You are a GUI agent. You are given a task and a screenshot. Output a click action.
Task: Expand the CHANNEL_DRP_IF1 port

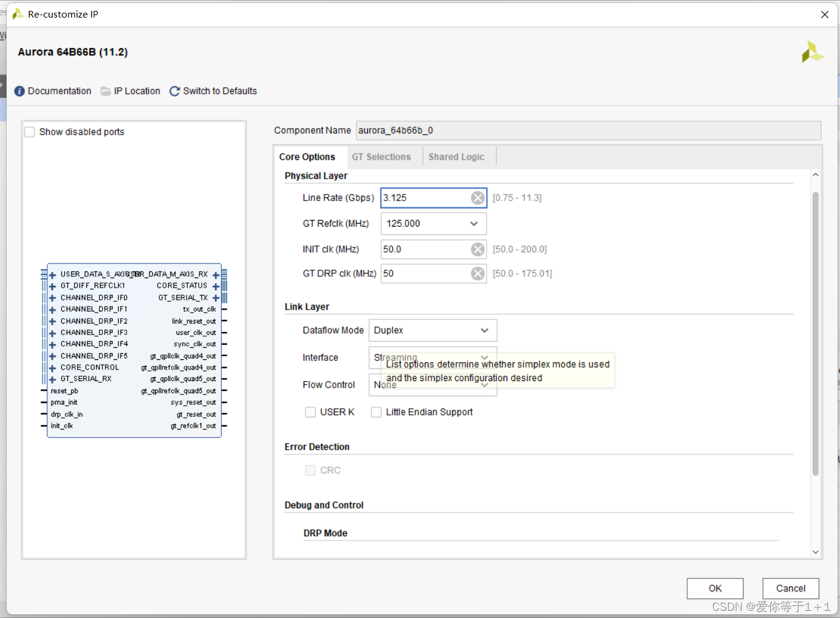(52, 310)
